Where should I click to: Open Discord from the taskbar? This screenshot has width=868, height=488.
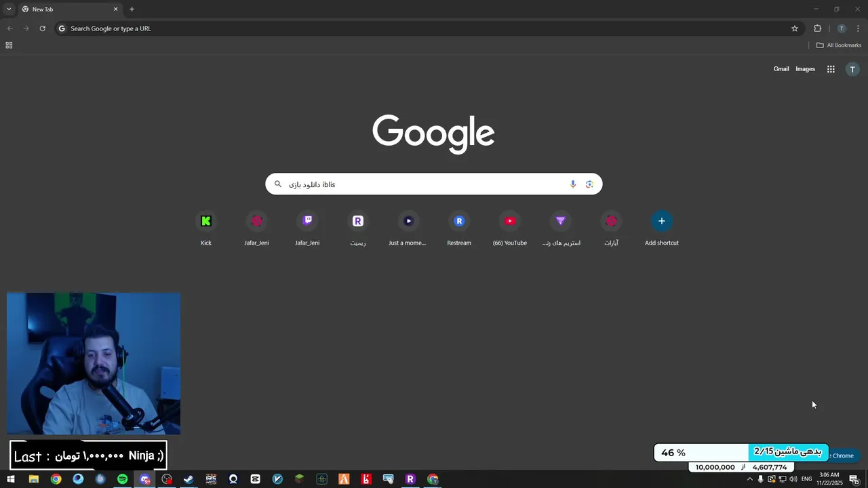[x=144, y=479]
